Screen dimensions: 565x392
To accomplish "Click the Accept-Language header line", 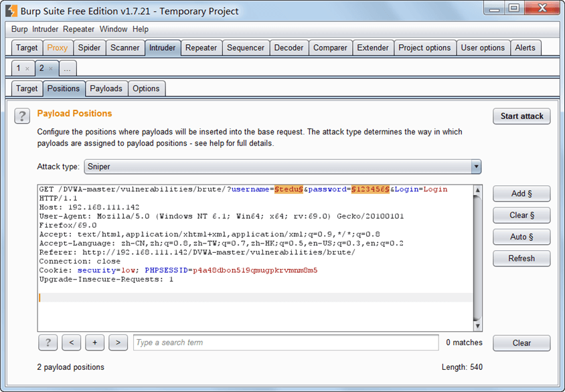I will (x=221, y=243).
